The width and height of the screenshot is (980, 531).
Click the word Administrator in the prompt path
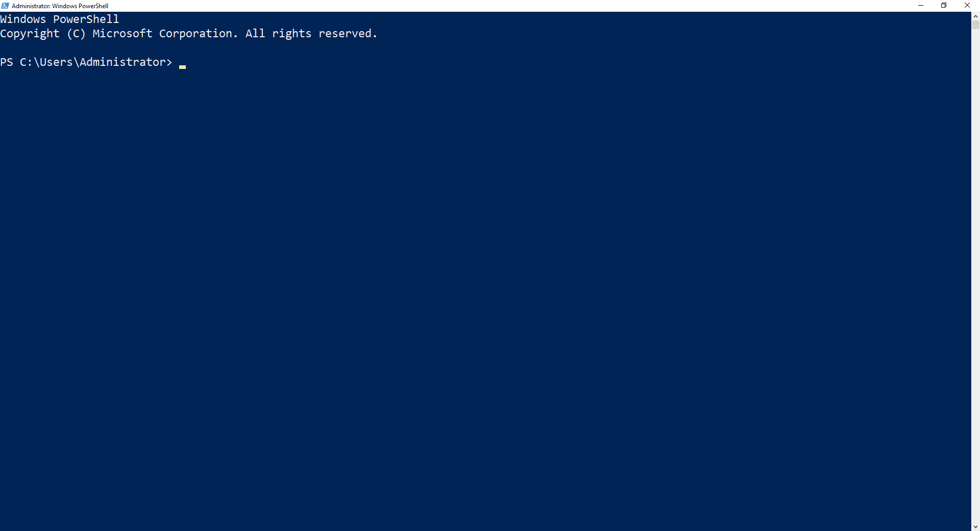[x=122, y=62]
